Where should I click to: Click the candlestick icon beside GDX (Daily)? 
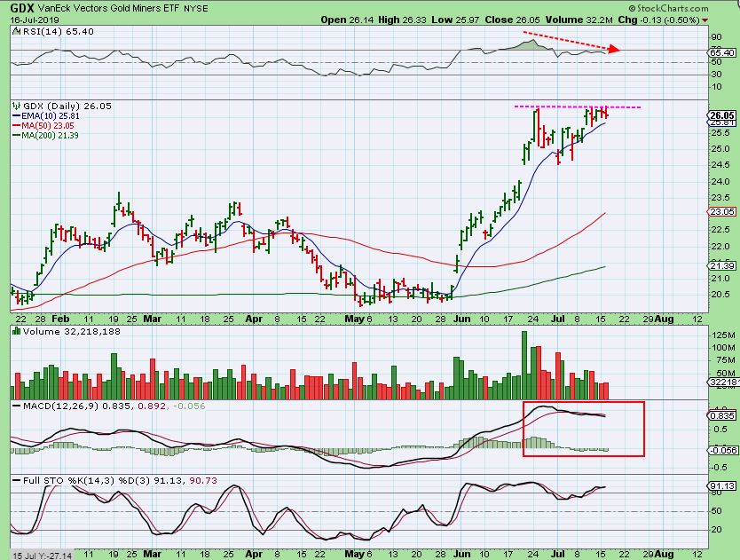tap(17, 106)
